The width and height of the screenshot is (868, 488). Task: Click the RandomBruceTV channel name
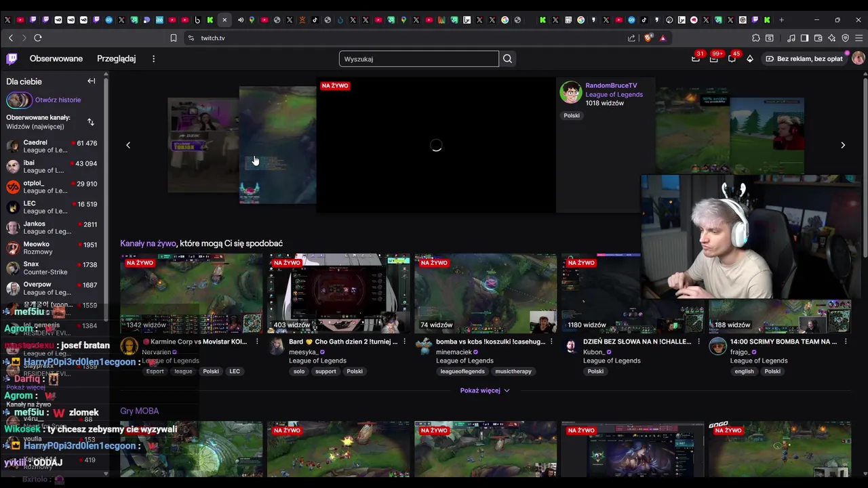click(611, 85)
